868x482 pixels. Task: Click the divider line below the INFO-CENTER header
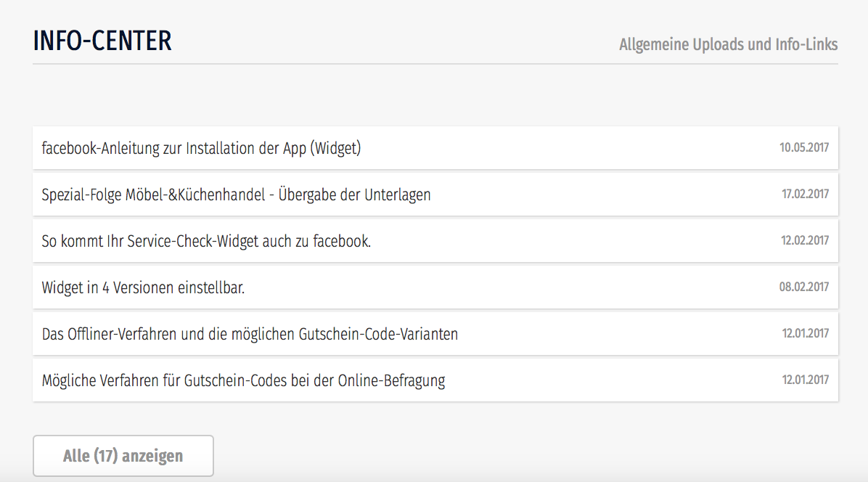tap(435, 64)
